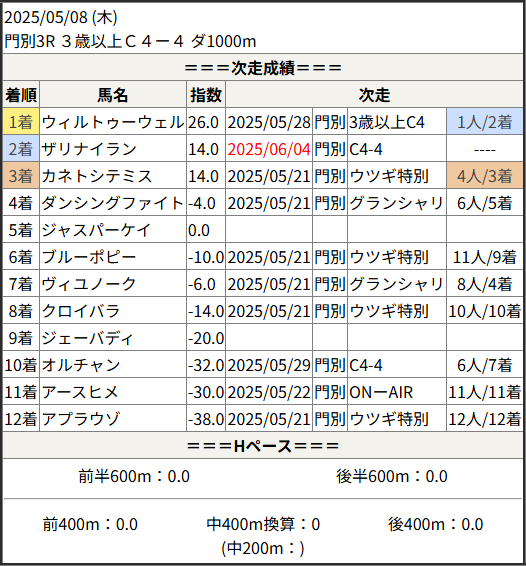This screenshot has width=526, height=566.
Task: Select the アプラウゾ horse name
Action: 81,419
